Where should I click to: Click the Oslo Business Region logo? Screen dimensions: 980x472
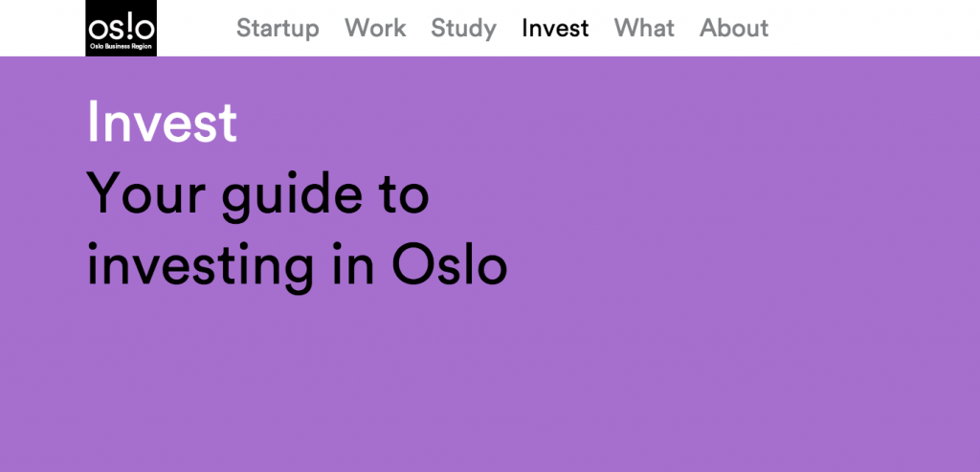[121, 28]
